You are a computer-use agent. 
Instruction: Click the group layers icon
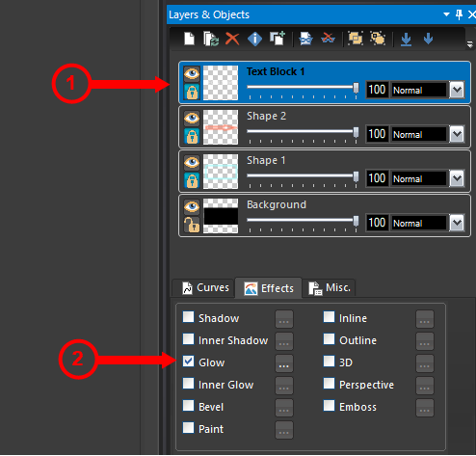click(x=356, y=39)
